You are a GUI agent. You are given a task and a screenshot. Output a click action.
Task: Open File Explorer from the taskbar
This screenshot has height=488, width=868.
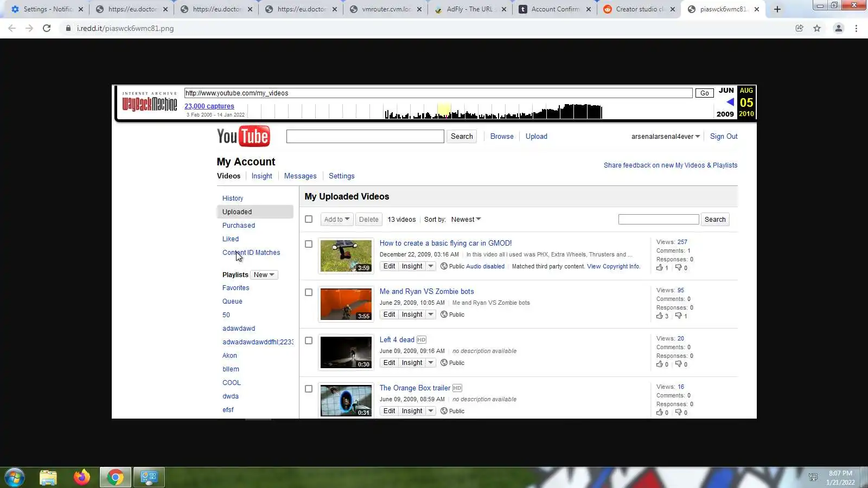coord(48,477)
